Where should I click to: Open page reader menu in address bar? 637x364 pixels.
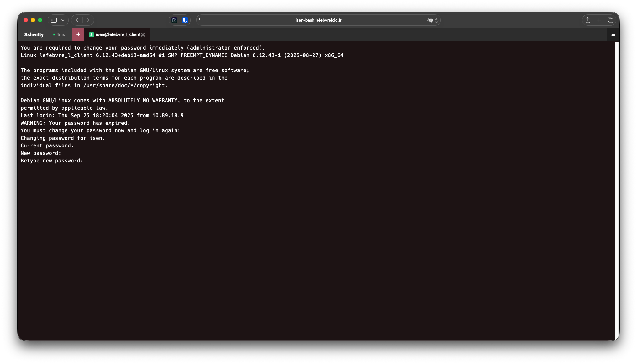click(x=201, y=20)
